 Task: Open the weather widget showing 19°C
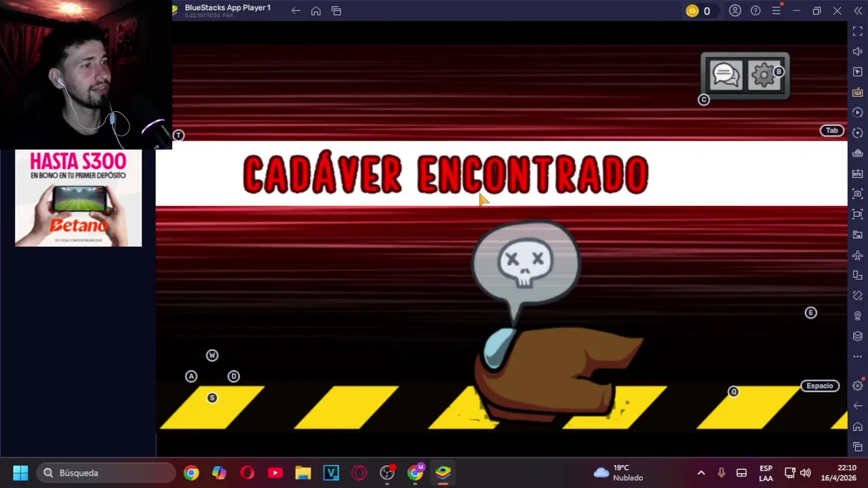point(618,472)
